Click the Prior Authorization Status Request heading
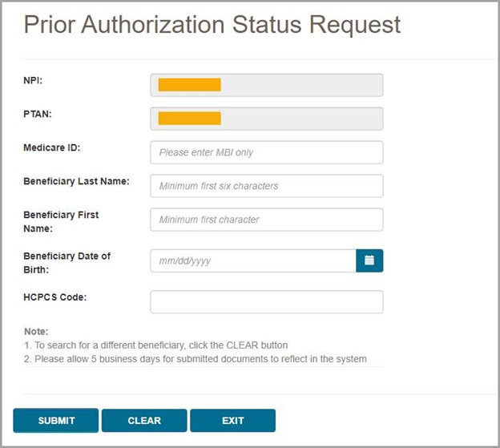Screen dimensions: 500x448 click(212, 25)
